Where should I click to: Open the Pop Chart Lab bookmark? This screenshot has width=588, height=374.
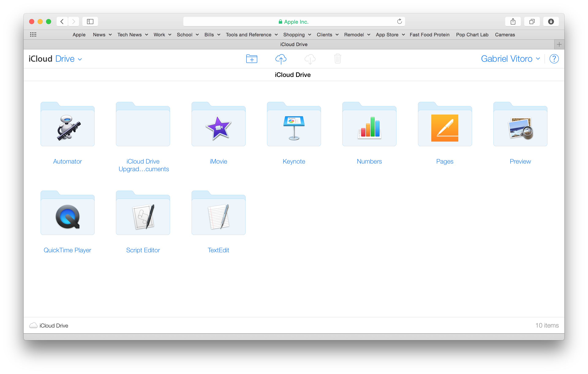[x=472, y=35]
